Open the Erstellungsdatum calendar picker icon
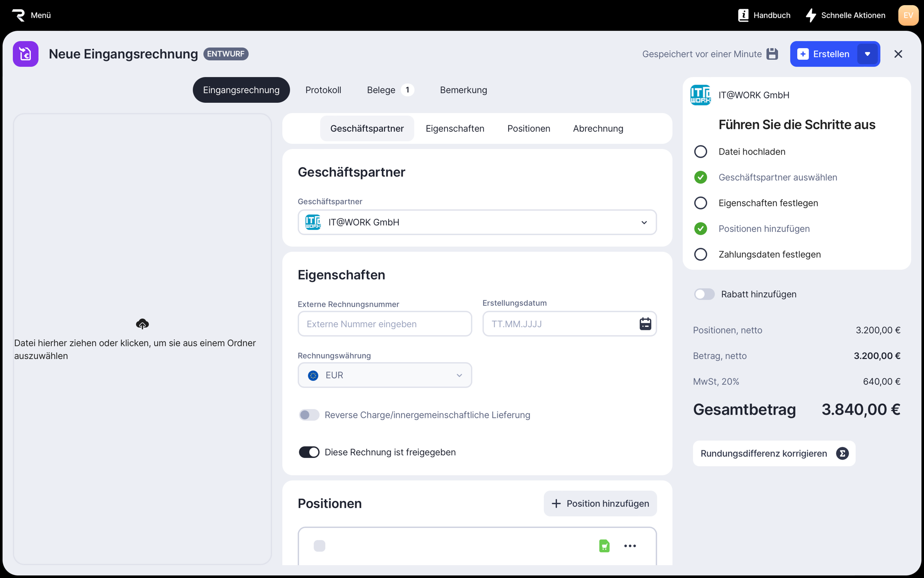 (645, 324)
